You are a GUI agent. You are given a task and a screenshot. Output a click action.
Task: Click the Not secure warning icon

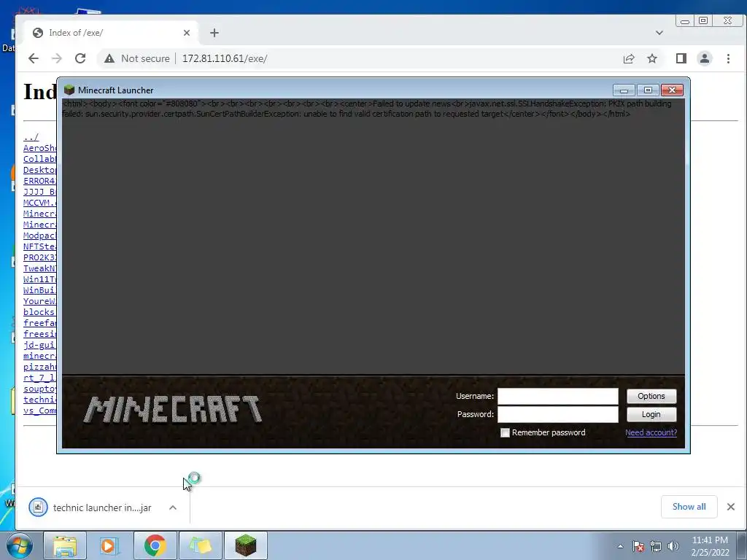(x=109, y=58)
